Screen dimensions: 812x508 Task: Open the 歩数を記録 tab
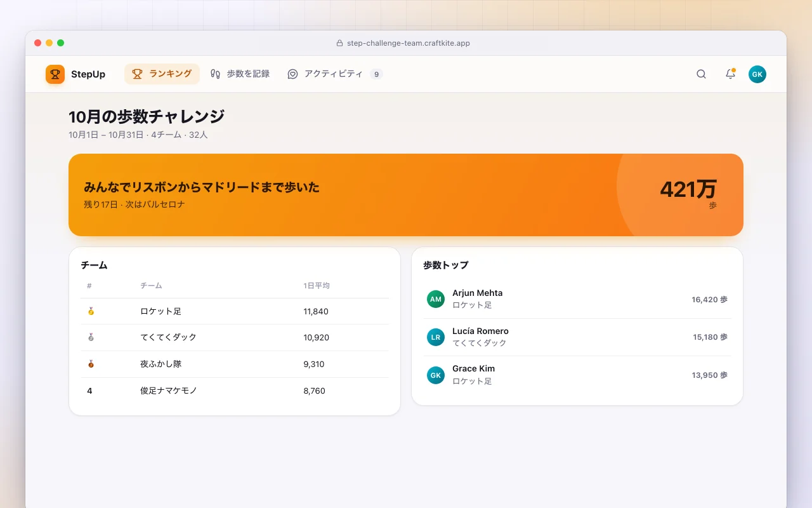(x=240, y=74)
